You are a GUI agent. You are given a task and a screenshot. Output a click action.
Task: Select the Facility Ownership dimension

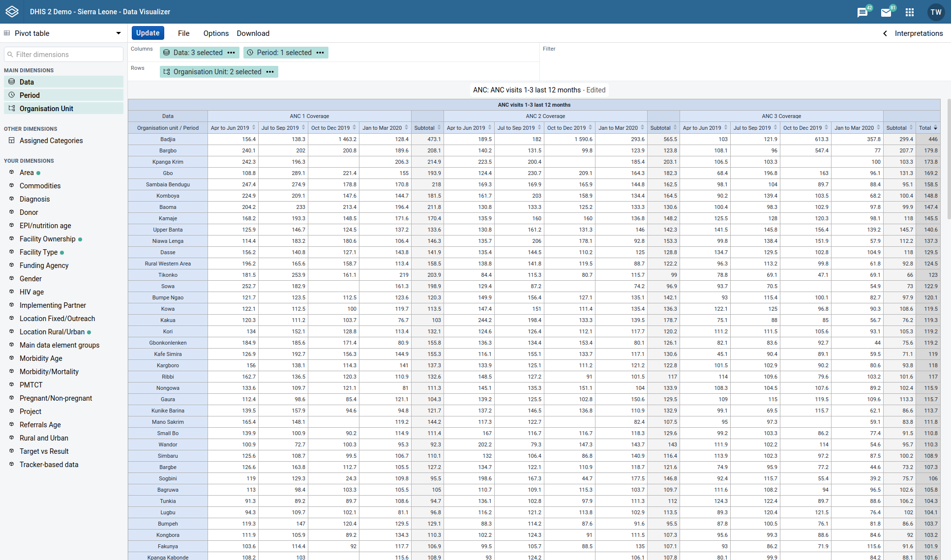tap(48, 239)
